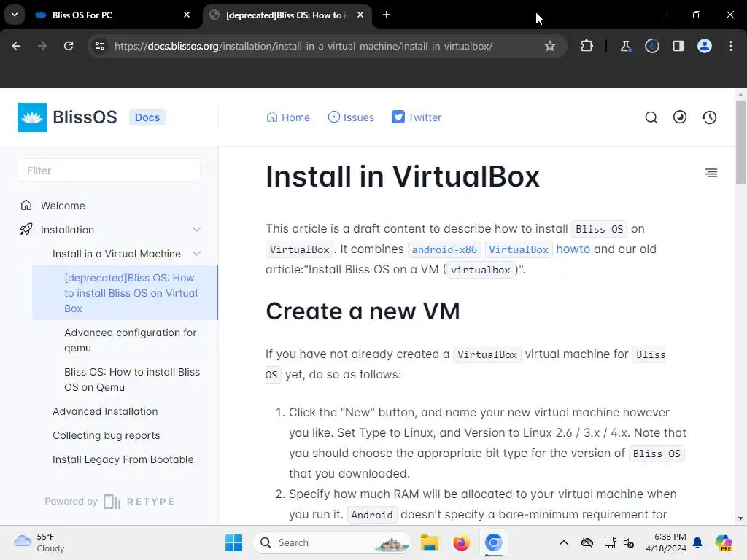This screenshot has height=560, width=747.
Task: Collapse Install in a Virtual Machine chevron
Action: 196,253
